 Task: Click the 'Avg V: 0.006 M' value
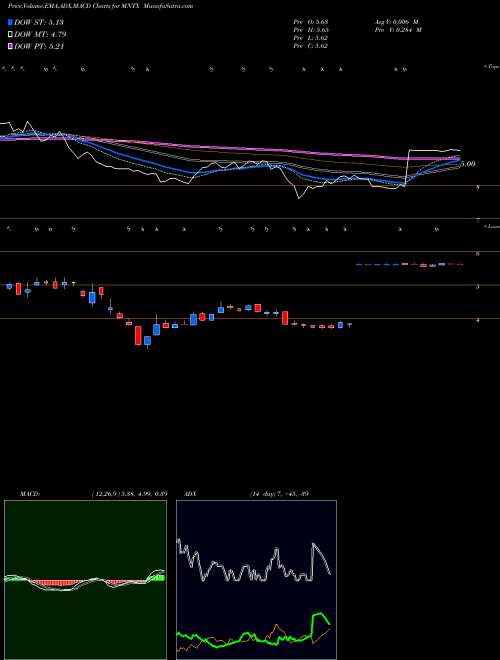tap(396, 22)
